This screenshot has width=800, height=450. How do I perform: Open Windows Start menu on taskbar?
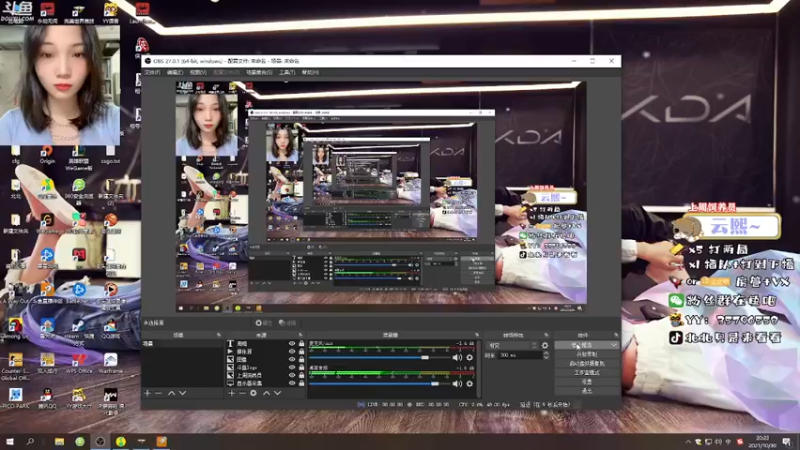pyautogui.click(x=10, y=442)
